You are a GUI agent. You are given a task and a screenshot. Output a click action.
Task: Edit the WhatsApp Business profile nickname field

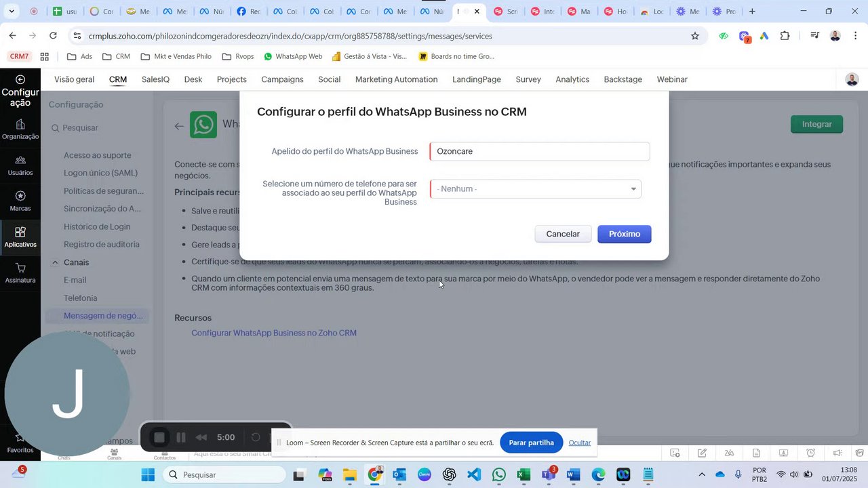[x=540, y=151]
